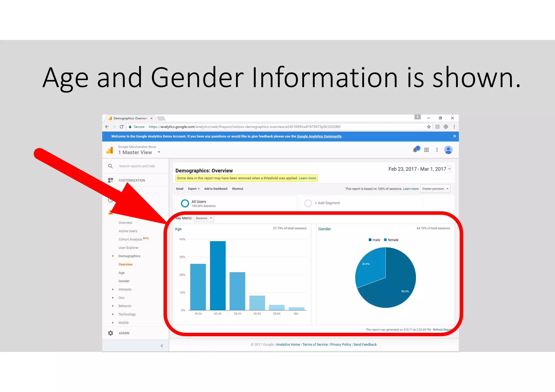Click the Admin gear icon
555x392 pixels.
(110, 333)
